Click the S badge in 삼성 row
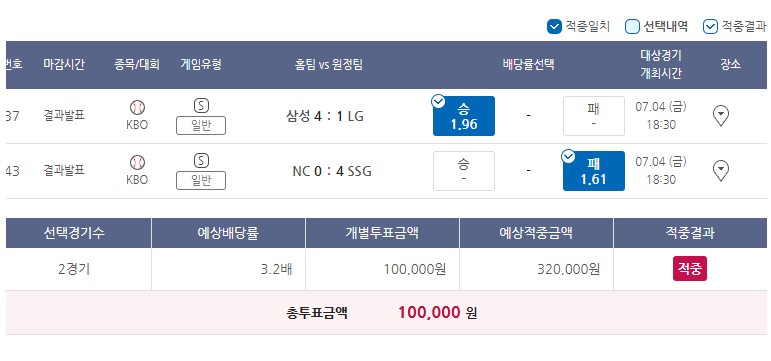Image resolution: width=771 pixels, height=361 pixels. (201, 105)
